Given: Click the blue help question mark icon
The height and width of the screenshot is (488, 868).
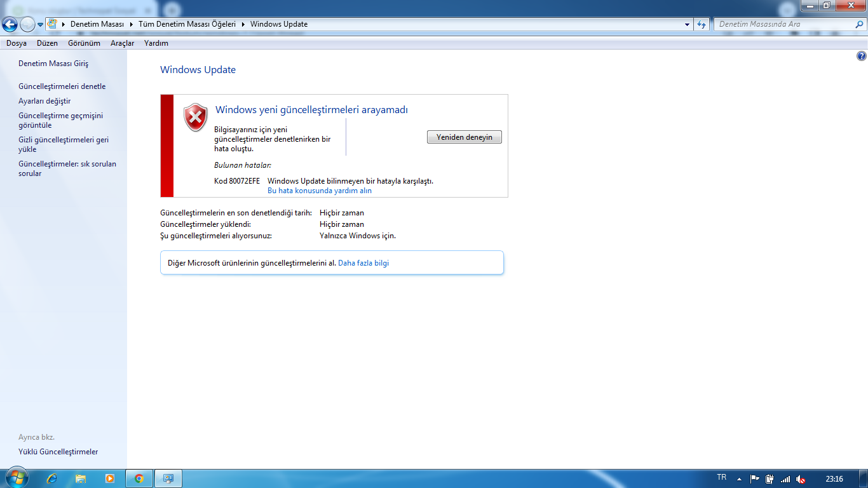Looking at the screenshot, I should (x=862, y=56).
